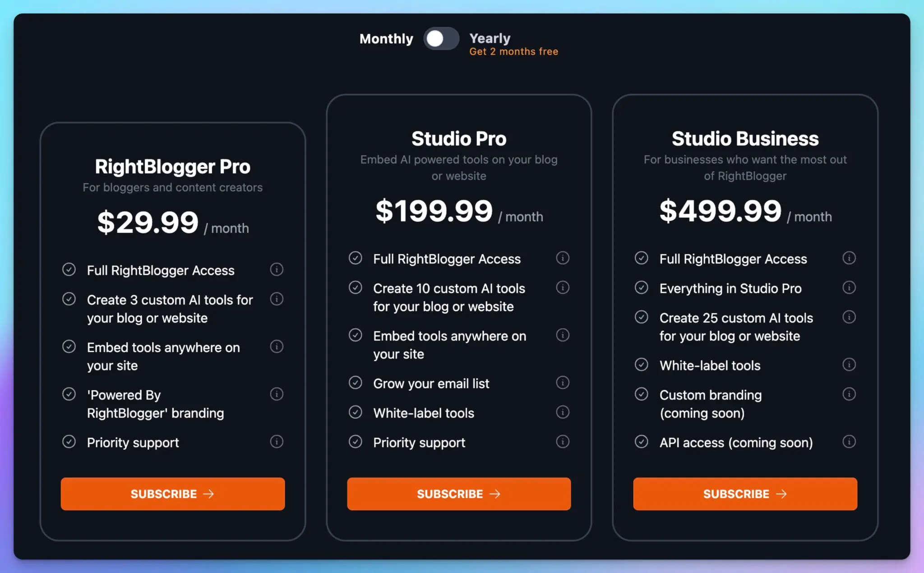
Task: Select the Monthly billing label
Action: point(386,39)
